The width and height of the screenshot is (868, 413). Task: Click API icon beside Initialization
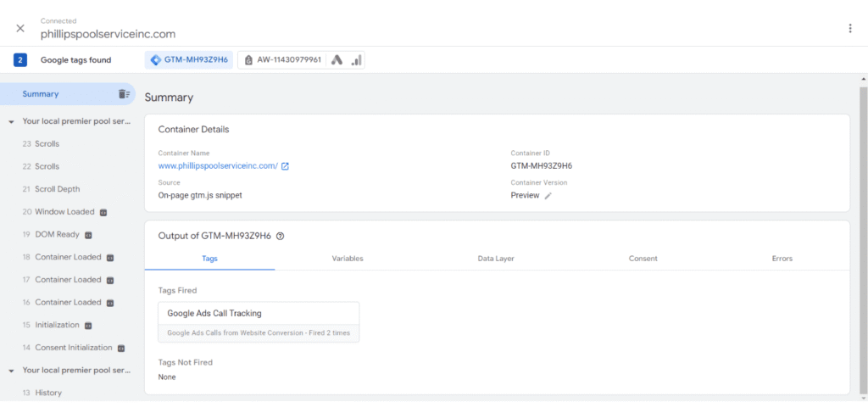87,326
